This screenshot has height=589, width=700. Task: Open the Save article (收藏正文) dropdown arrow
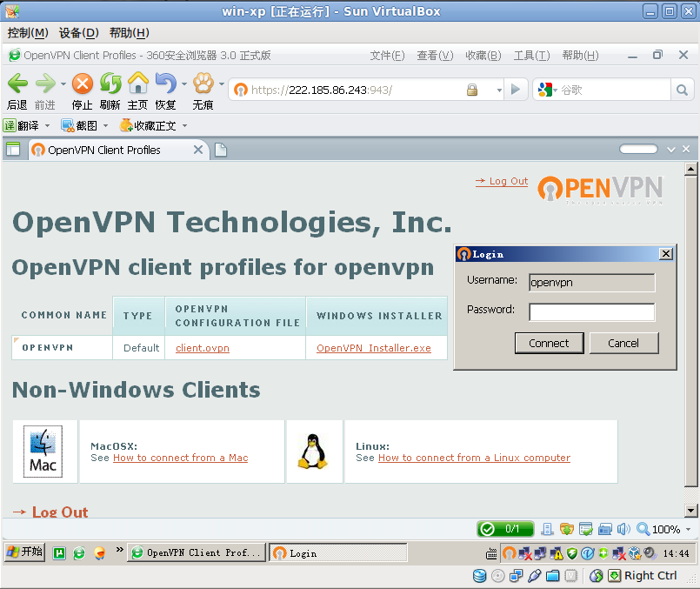[x=184, y=126]
